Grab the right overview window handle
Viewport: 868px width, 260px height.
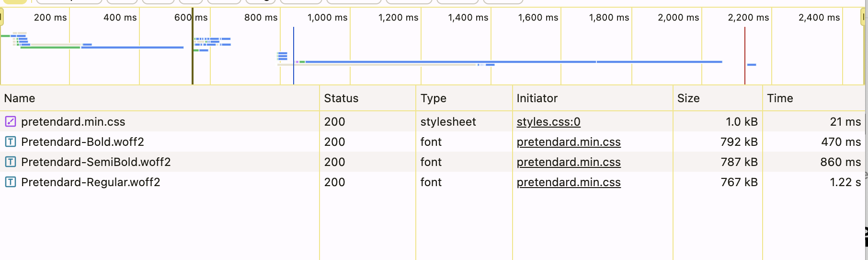click(x=864, y=18)
